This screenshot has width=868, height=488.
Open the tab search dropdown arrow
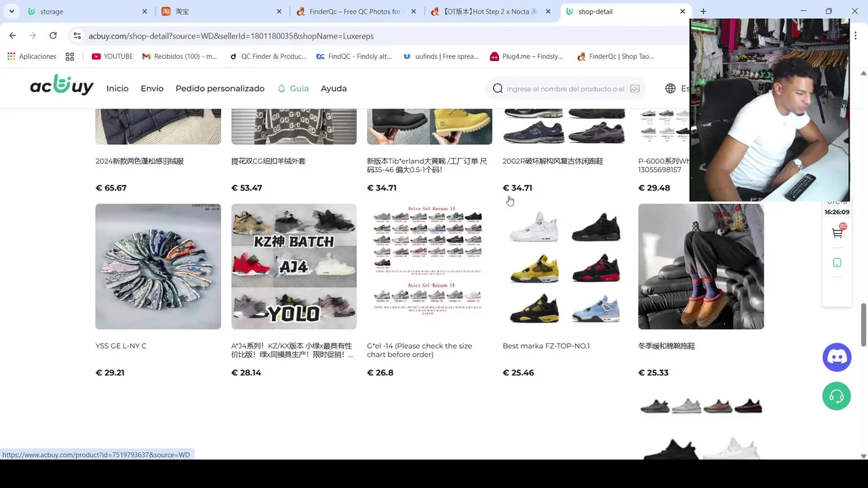(12, 12)
